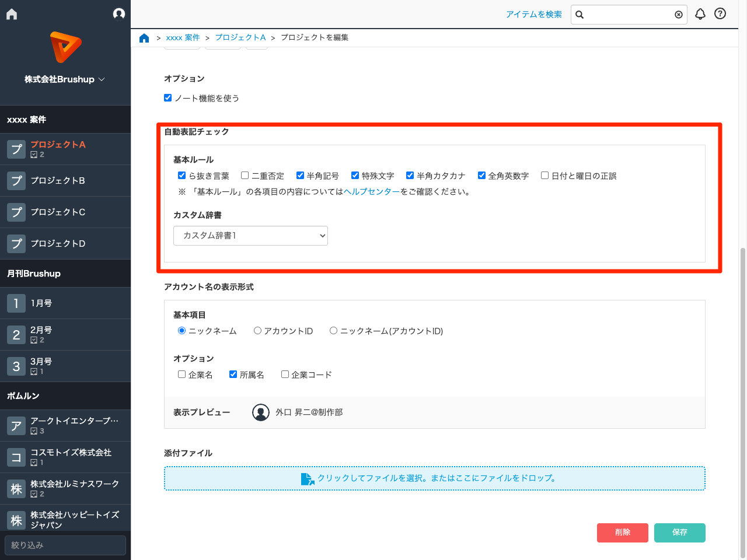747x560 pixels.
Task: Click the Brushup logo in the sidebar
Action: [65, 47]
